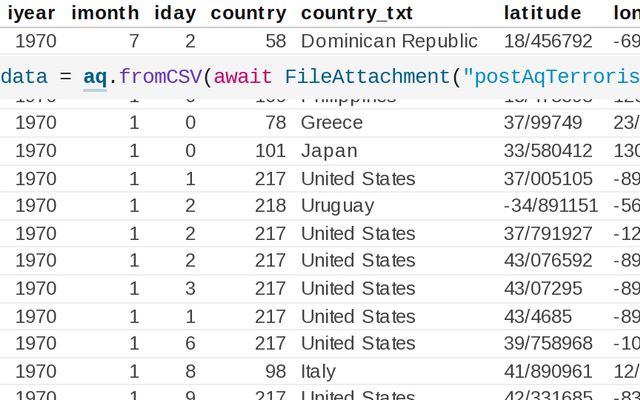Click the iyear column header
Image resolution: width=640 pixels, height=400 pixels.
pos(31,13)
